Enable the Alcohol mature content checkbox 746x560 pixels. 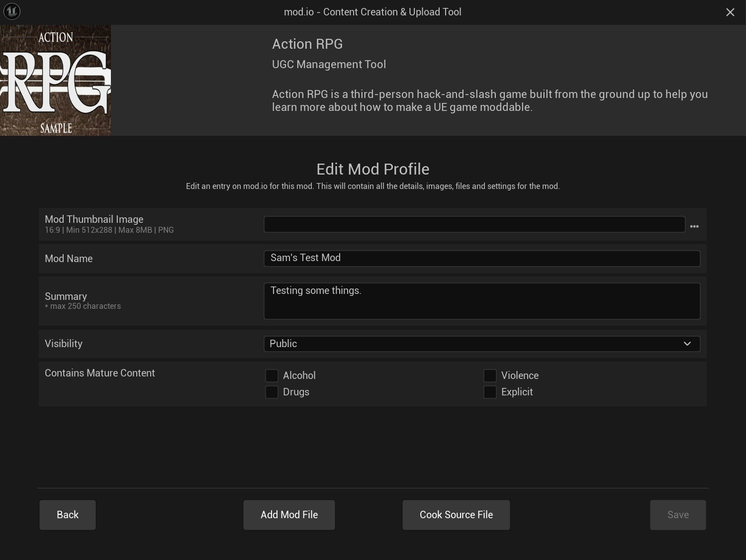click(x=272, y=375)
